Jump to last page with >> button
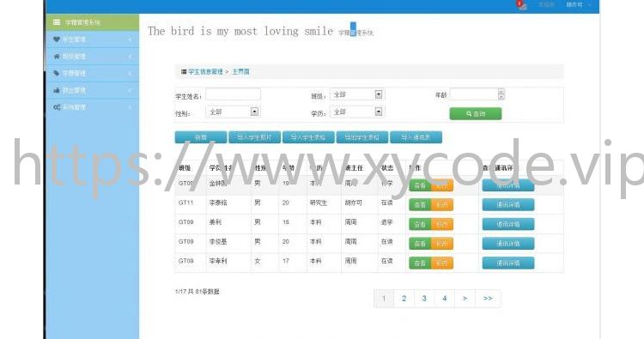The width and height of the screenshot is (644, 339). pos(488,299)
